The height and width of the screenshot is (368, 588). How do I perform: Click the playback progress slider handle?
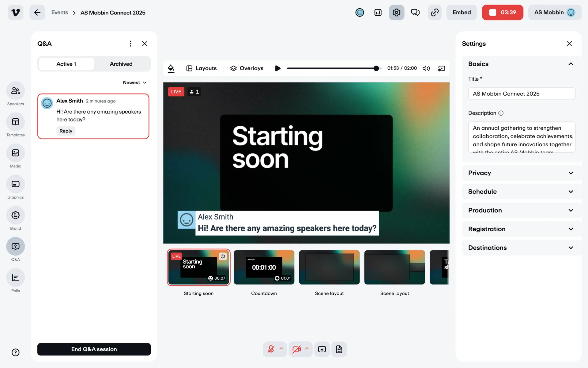(376, 68)
